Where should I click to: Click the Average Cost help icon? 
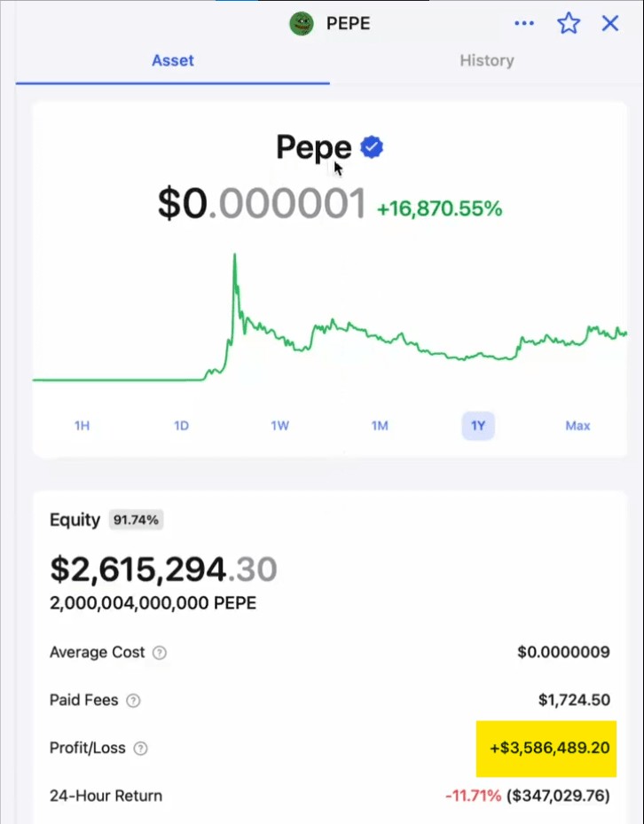[160, 653]
